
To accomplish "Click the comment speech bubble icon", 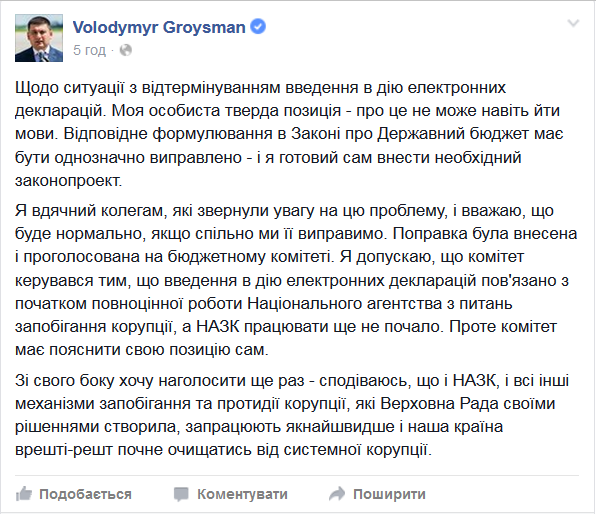I will point(181,494).
